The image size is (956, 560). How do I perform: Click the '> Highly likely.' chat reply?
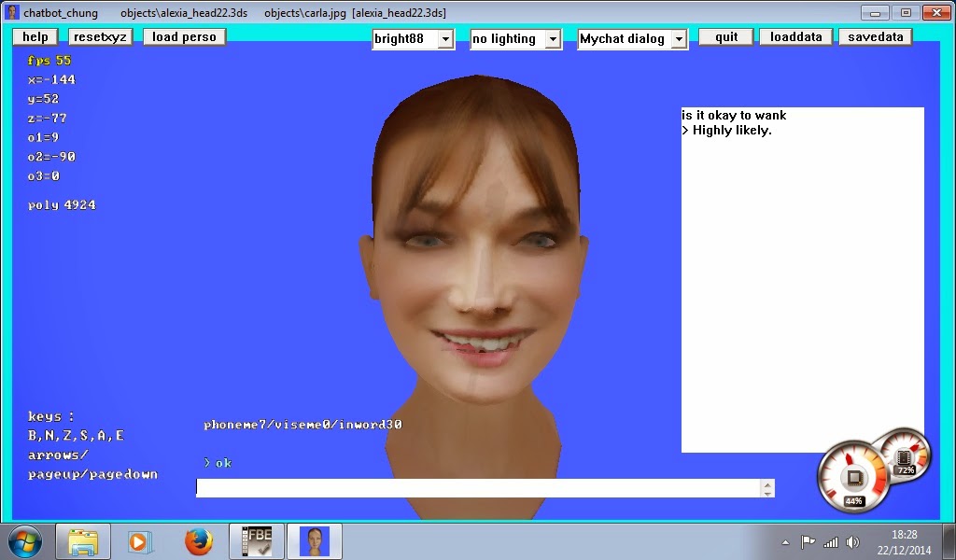(x=726, y=131)
